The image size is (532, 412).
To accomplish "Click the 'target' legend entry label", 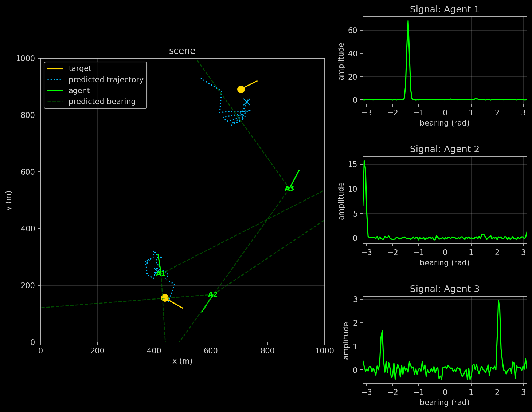I will (x=80, y=68).
